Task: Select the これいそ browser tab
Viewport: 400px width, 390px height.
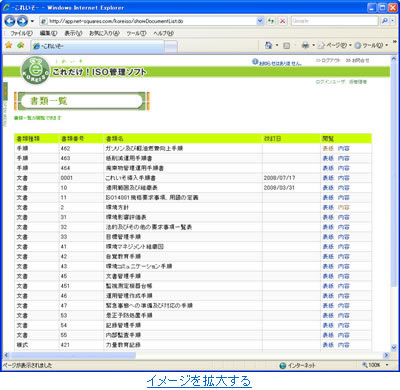Action: tap(98, 46)
